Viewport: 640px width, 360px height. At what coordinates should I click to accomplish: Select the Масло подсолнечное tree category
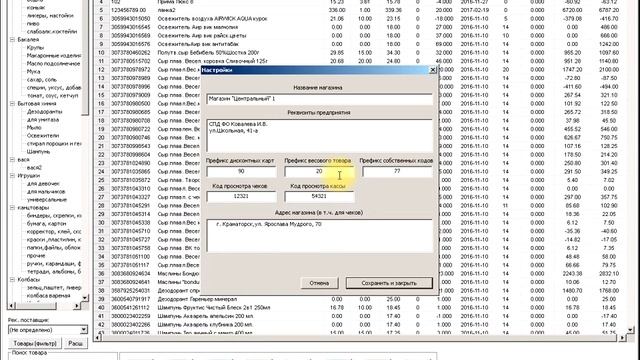pyautogui.click(x=53, y=64)
